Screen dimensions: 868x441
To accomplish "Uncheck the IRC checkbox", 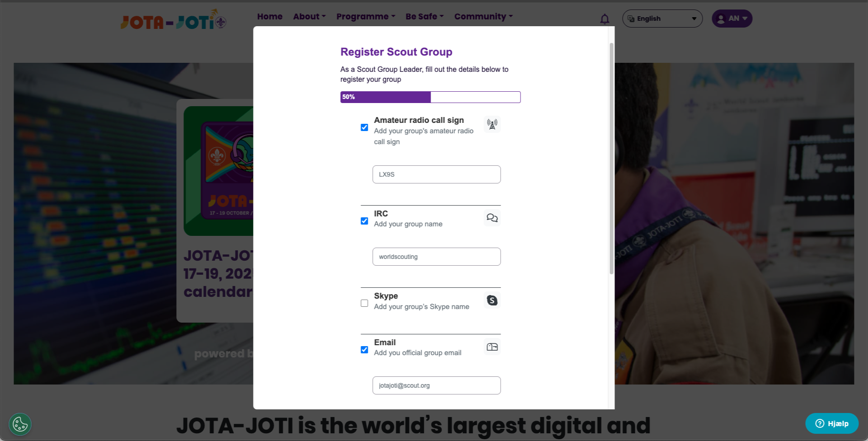I will pyautogui.click(x=364, y=221).
